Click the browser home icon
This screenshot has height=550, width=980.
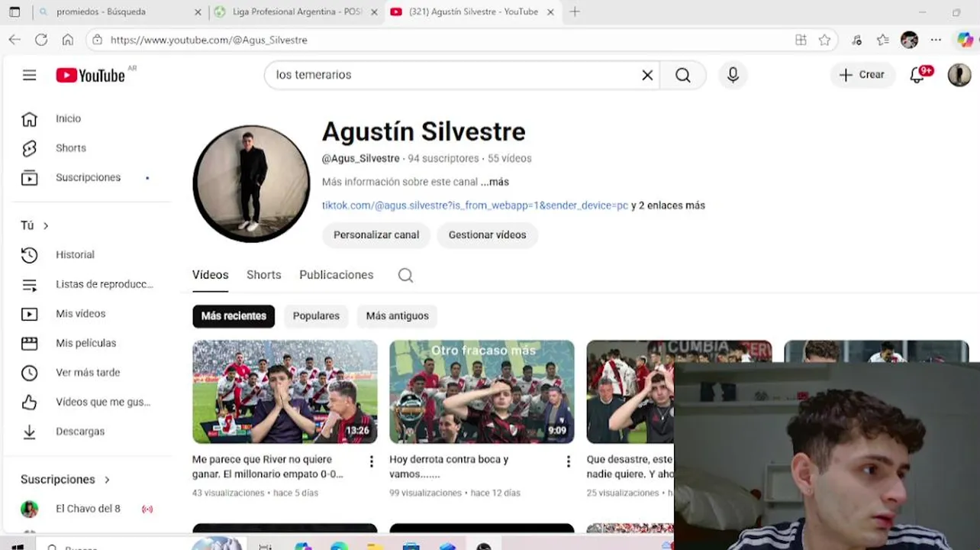point(68,40)
